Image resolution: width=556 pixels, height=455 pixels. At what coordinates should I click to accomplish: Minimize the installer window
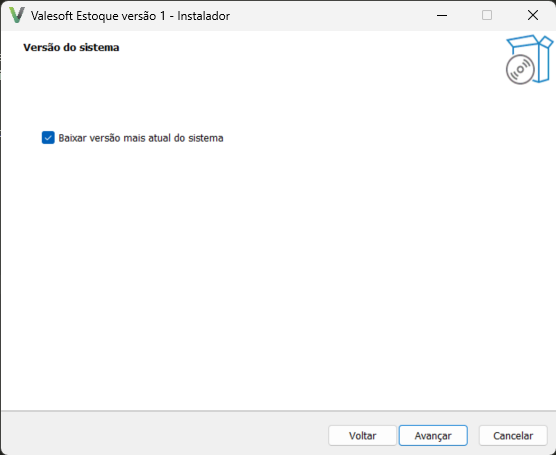pyautogui.click(x=442, y=15)
